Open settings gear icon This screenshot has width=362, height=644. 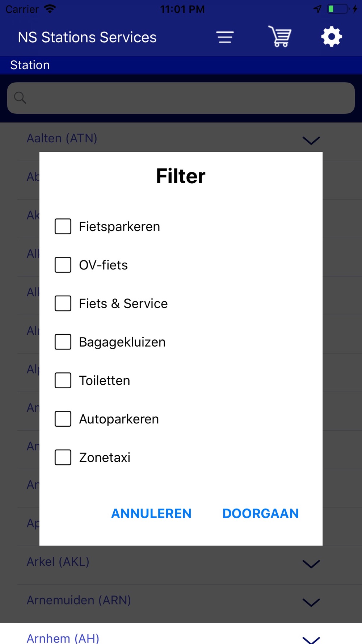point(331,37)
